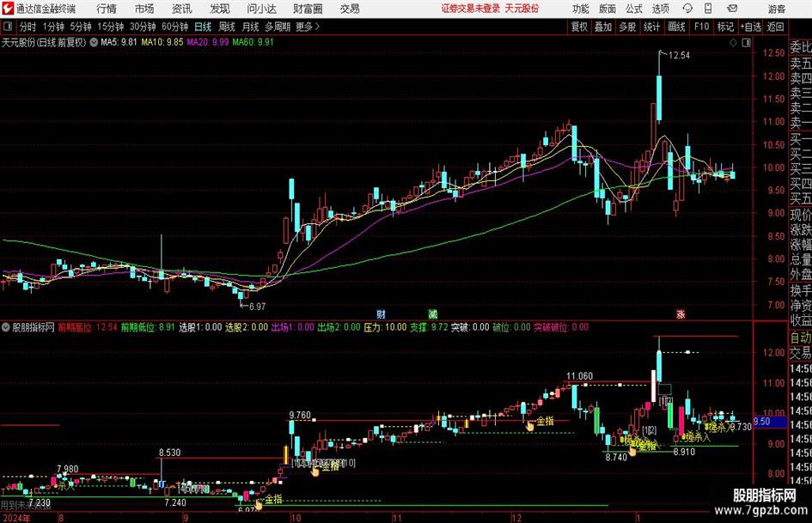Open the 公式 menu
Viewport: 812px width, 523px height.
(x=633, y=9)
